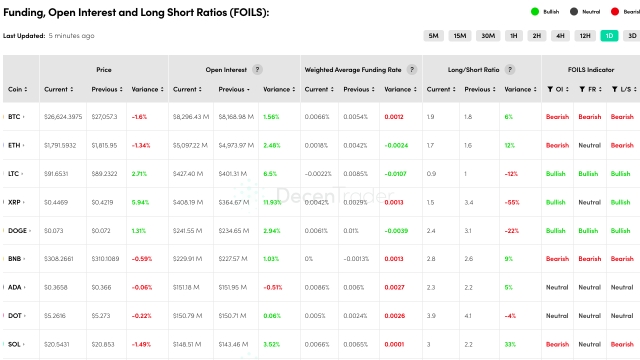Filter the OI indicator column via funnel icon
The height and width of the screenshot is (360, 640).
click(550, 89)
